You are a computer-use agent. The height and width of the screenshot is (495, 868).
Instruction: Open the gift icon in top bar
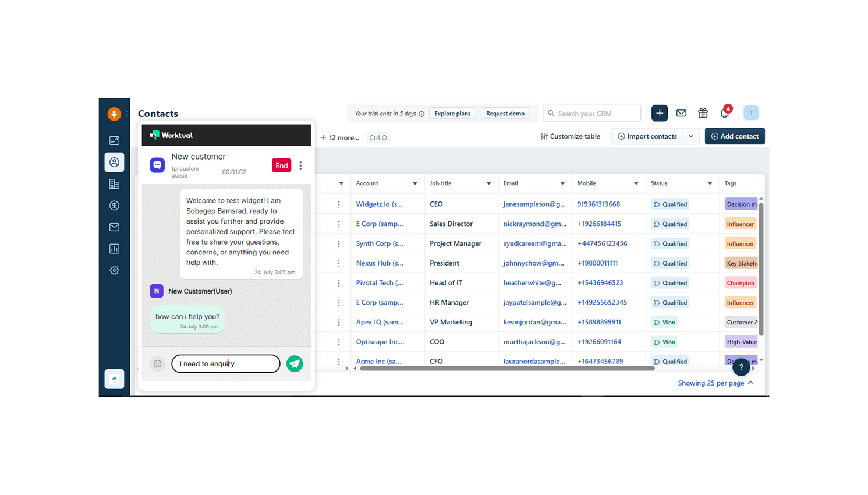[703, 113]
